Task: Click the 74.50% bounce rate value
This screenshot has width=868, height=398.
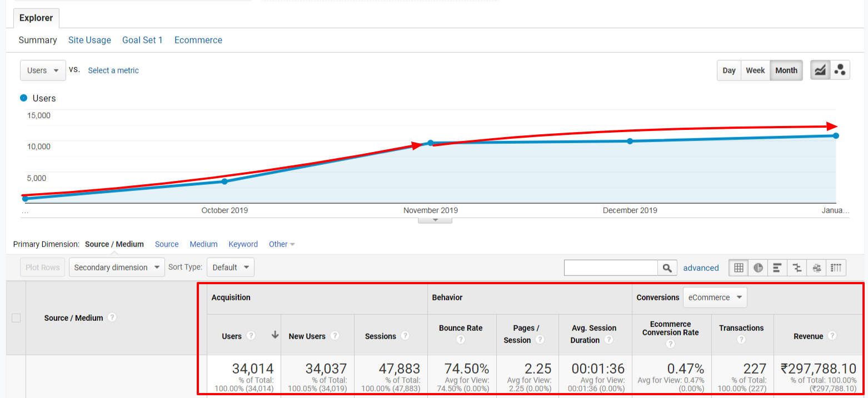Action: coord(467,369)
